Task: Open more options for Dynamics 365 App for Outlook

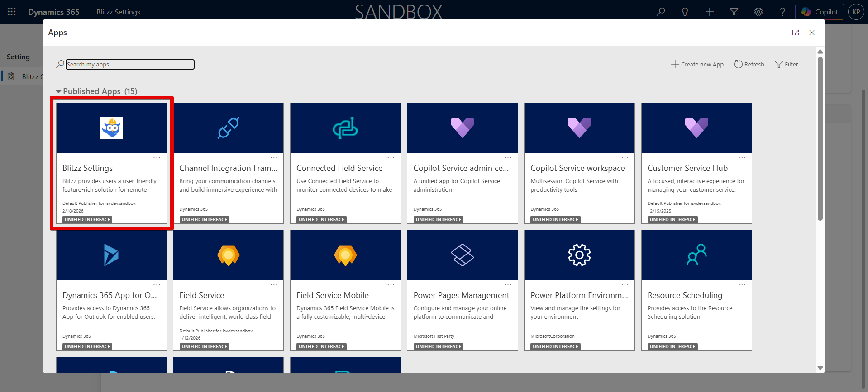Action: (x=157, y=285)
